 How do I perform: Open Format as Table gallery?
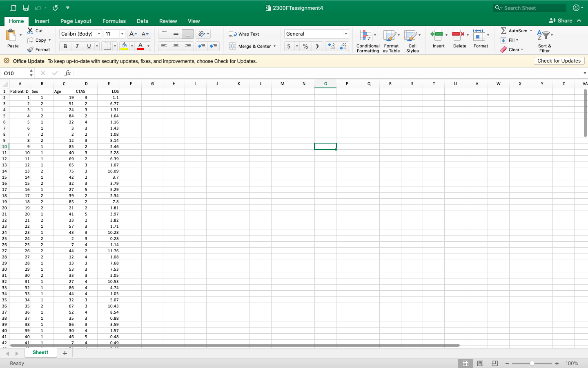coord(391,41)
